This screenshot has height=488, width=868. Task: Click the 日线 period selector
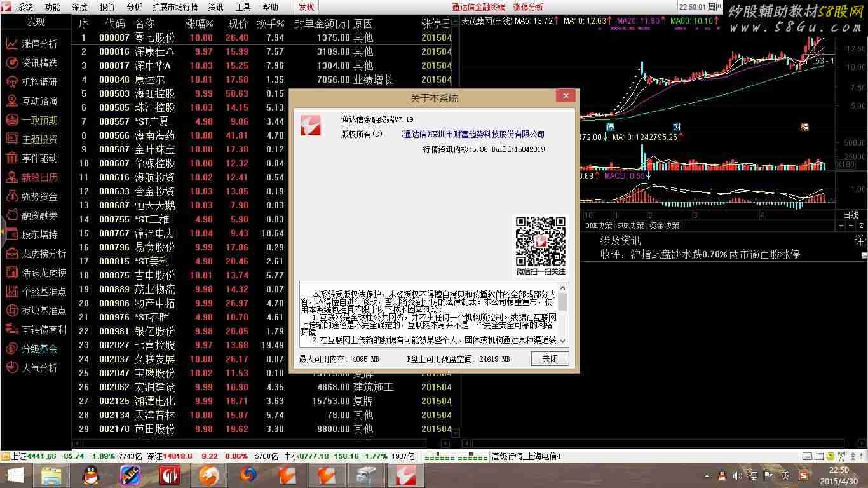coord(851,215)
